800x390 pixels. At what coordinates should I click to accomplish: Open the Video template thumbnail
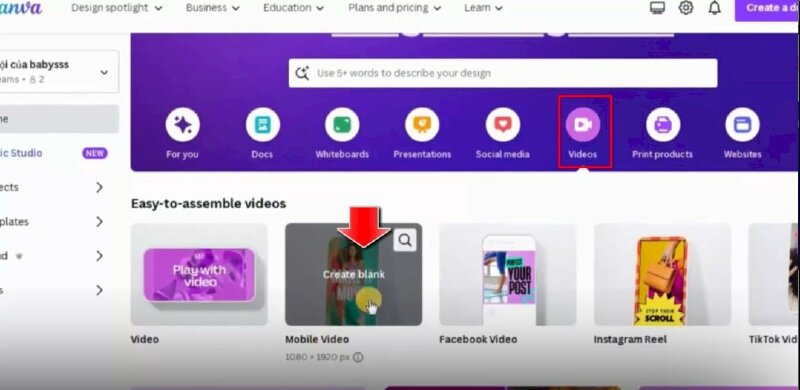(x=199, y=274)
